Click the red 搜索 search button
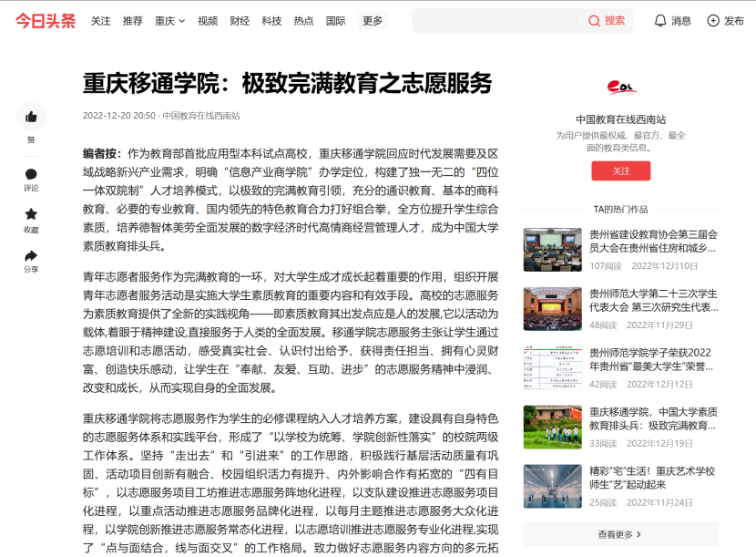 [x=608, y=20]
